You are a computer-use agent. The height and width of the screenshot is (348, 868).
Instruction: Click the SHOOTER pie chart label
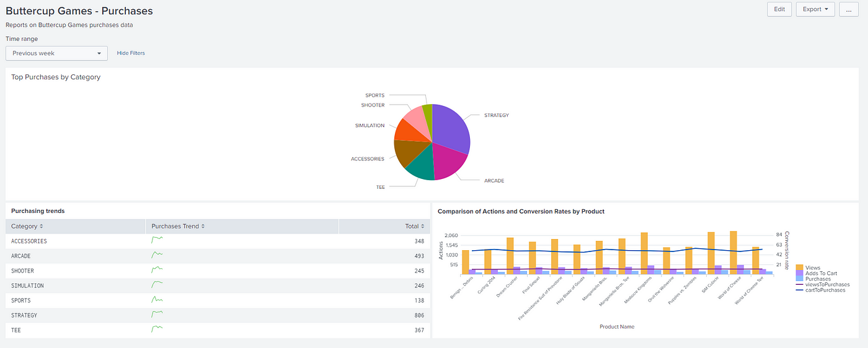tap(373, 105)
